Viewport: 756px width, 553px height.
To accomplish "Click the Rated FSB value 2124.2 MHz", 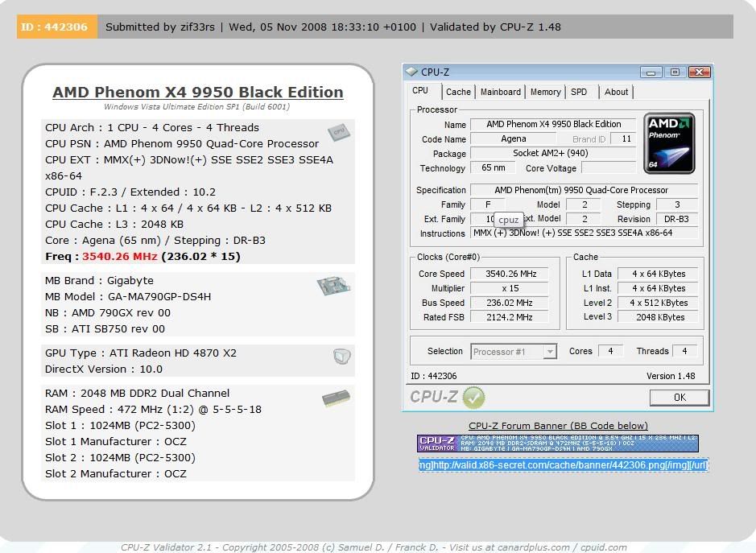I will pos(510,317).
